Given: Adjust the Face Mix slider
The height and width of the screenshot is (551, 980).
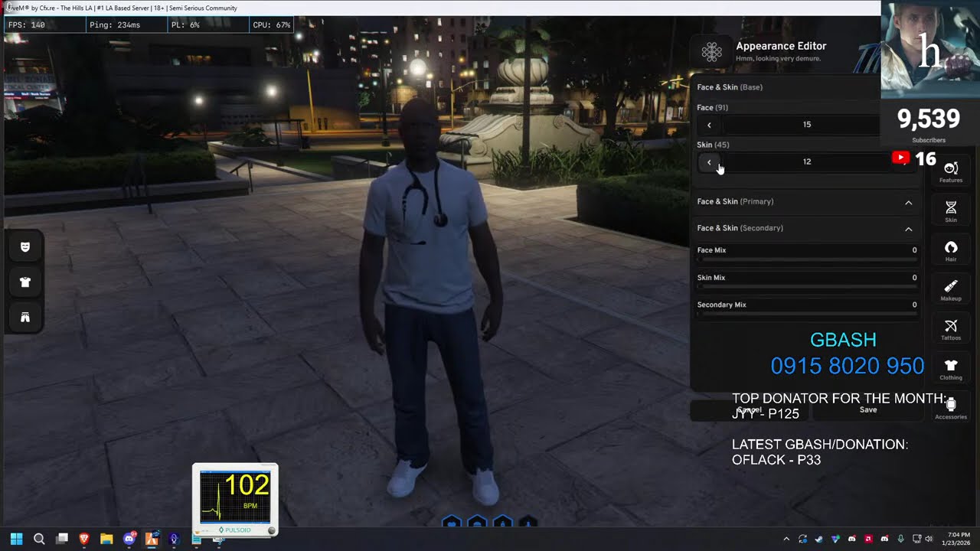Looking at the screenshot, I should (x=807, y=260).
